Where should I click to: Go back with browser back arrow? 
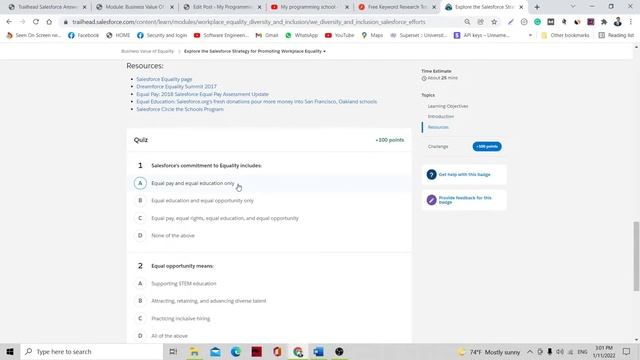pyautogui.click(x=9, y=22)
